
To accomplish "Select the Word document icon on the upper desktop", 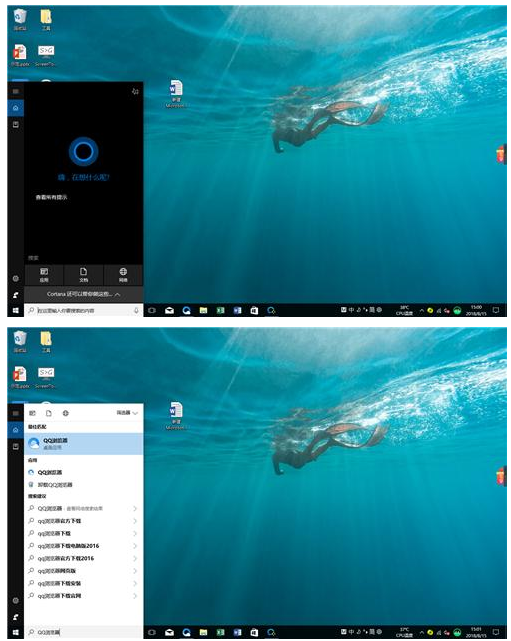I will click(x=175, y=94).
